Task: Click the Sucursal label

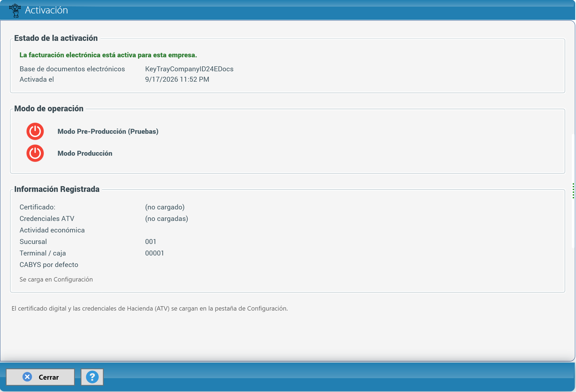Action: point(33,242)
